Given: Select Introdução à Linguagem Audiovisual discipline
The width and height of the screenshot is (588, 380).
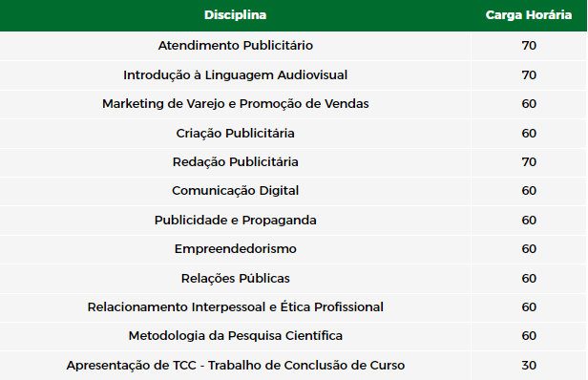Looking at the screenshot, I should click(236, 75).
